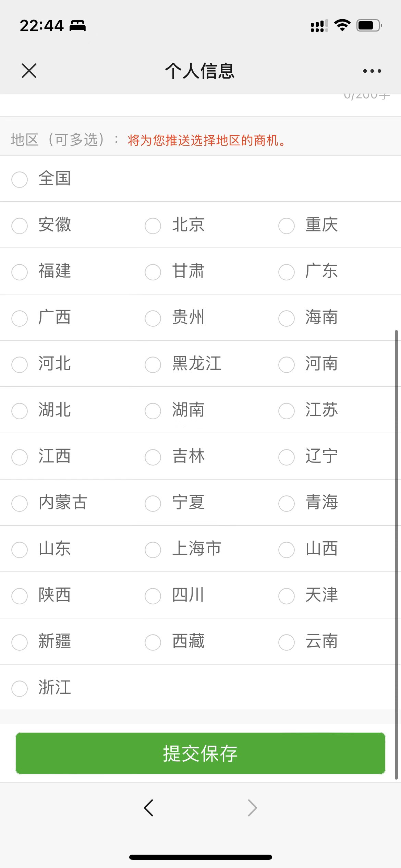Tap the back arrow in bottom navigation
The height and width of the screenshot is (868, 401).
click(x=149, y=808)
